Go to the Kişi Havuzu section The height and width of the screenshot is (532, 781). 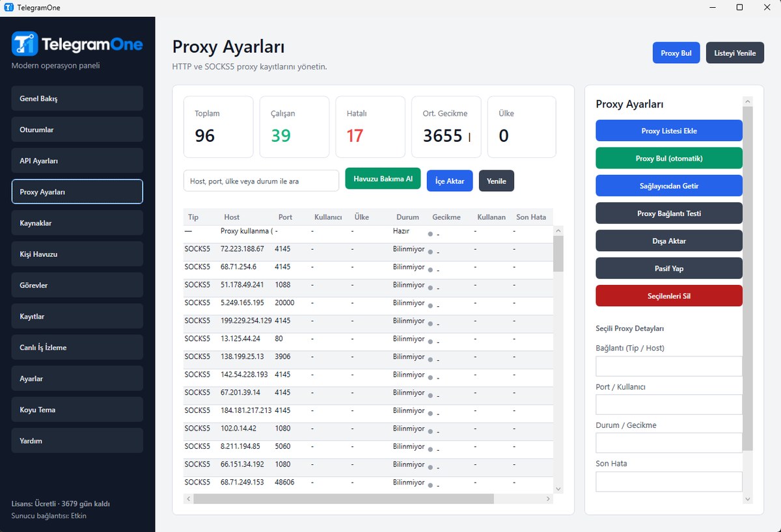pos(77,254)
